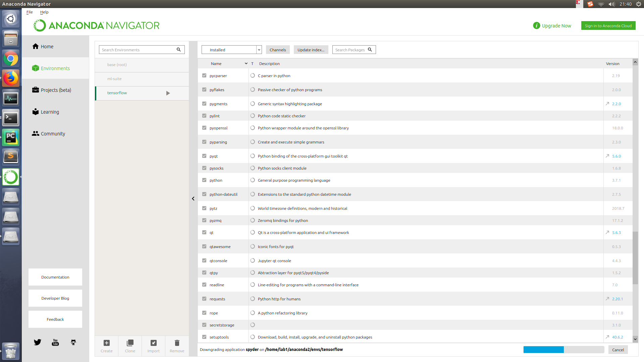Launch PyCharm from the dock

tap(11, 137)
